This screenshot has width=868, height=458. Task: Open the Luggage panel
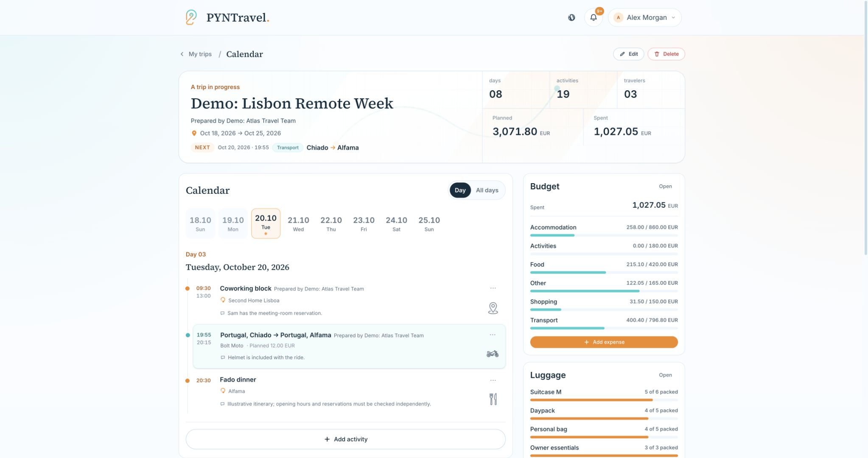(x=665, y=375)
